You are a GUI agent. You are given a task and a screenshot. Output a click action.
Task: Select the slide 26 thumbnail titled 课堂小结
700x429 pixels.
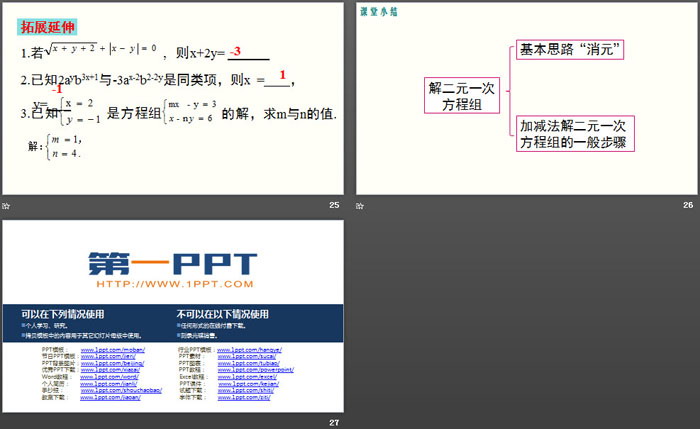pyautogui.click(x=526, y=98)
